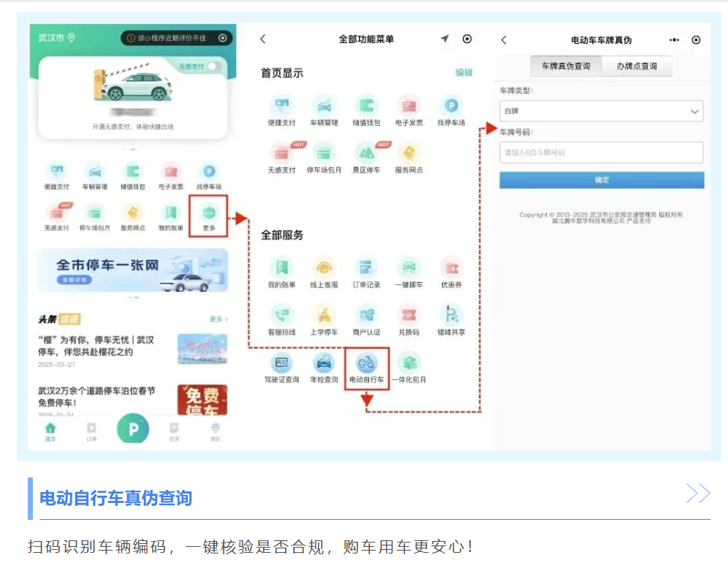
Task: Switch to 车牌真伪查询 tab
Action: click(566, 66)
